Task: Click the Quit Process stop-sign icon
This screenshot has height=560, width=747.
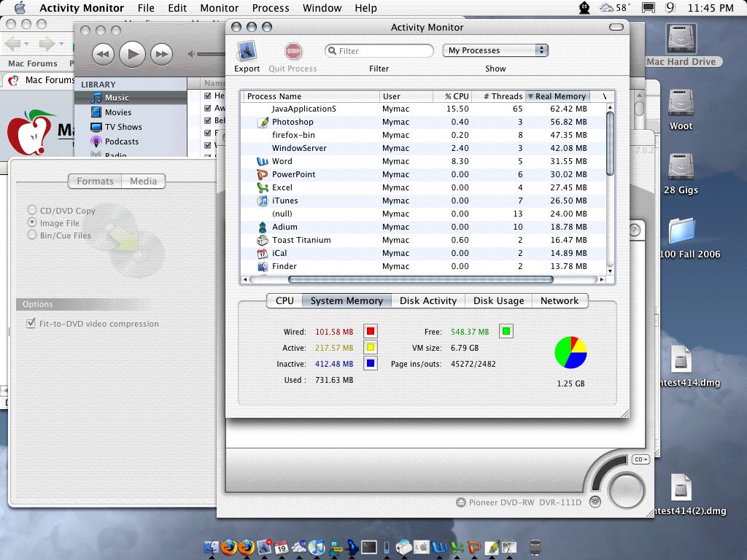Action: 293,51
